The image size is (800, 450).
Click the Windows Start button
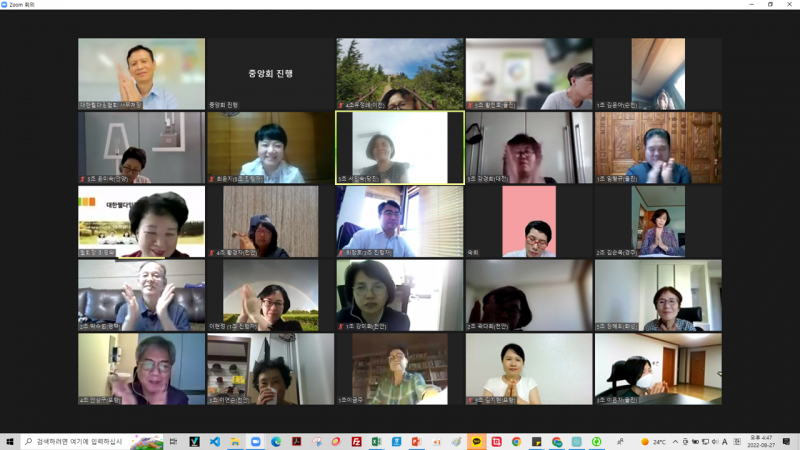(x=9, y=441)
